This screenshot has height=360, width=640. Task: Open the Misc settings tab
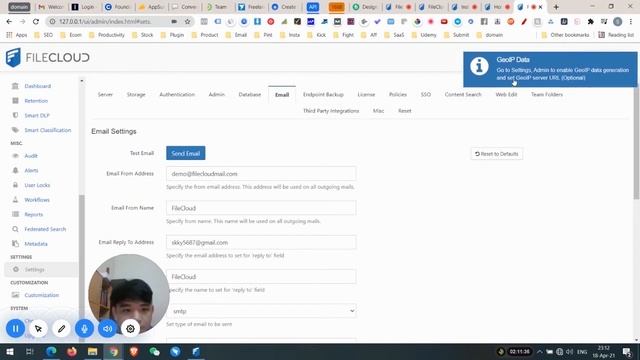click(378, 111)
